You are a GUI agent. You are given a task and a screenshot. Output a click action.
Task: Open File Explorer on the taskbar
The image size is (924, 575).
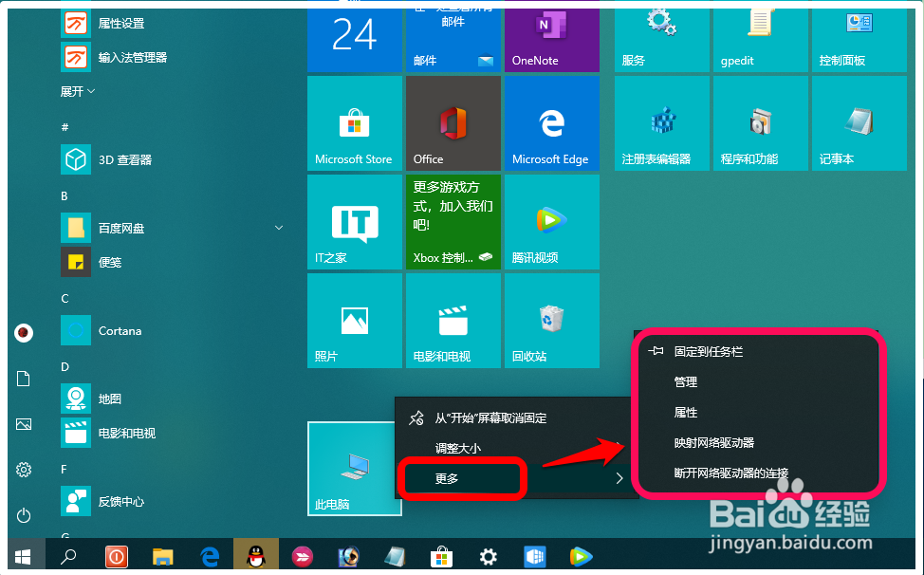(162, 556)
